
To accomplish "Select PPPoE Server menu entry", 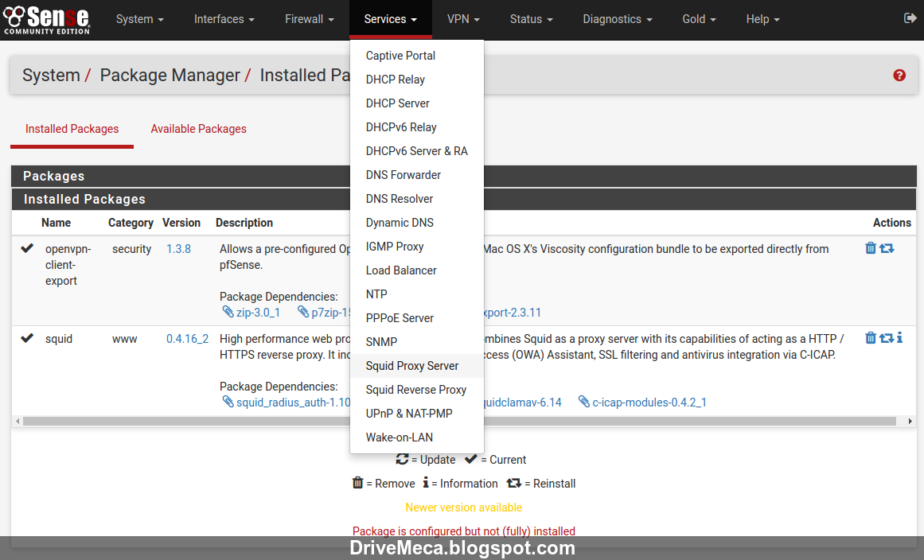I will (416, 318).
